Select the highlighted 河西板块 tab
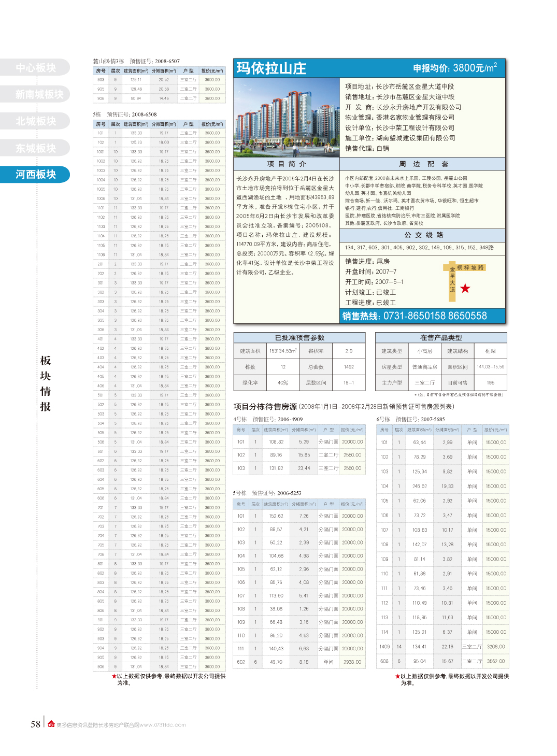Screen dimensions: 557x756 [35, 175]
